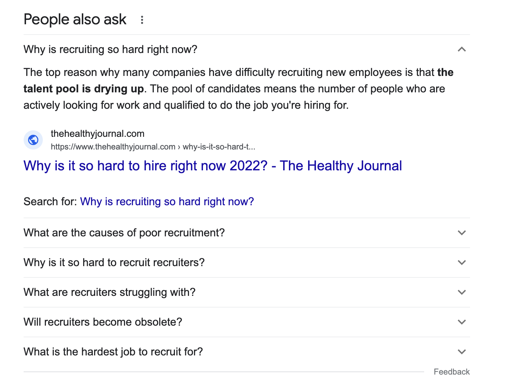Click chevron next to recruiters struggling with question
The width and height of the screenshot is (532, 392).
[462, 292]
